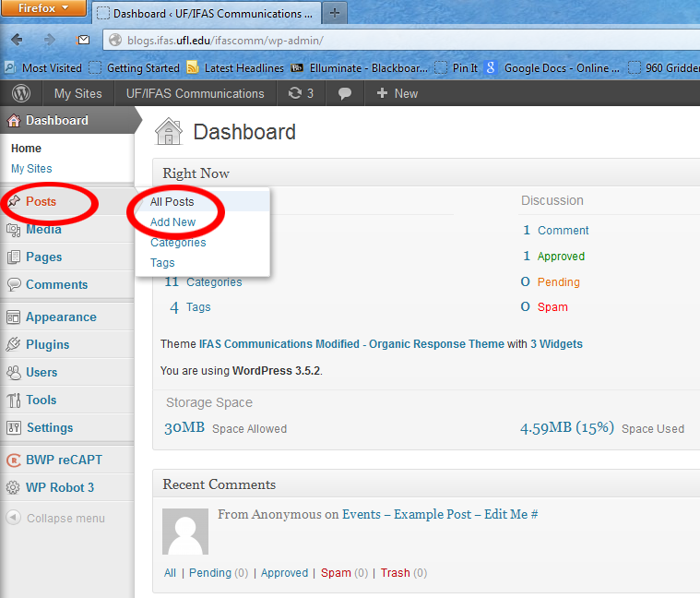
Task: Open a new browser tab with plus button
Action: [335, 13]
